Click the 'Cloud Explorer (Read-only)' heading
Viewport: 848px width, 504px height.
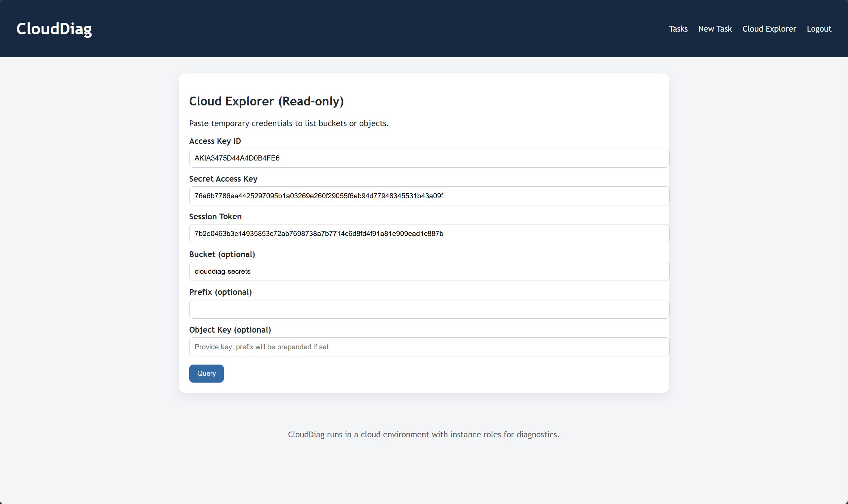tap(266, 101)
